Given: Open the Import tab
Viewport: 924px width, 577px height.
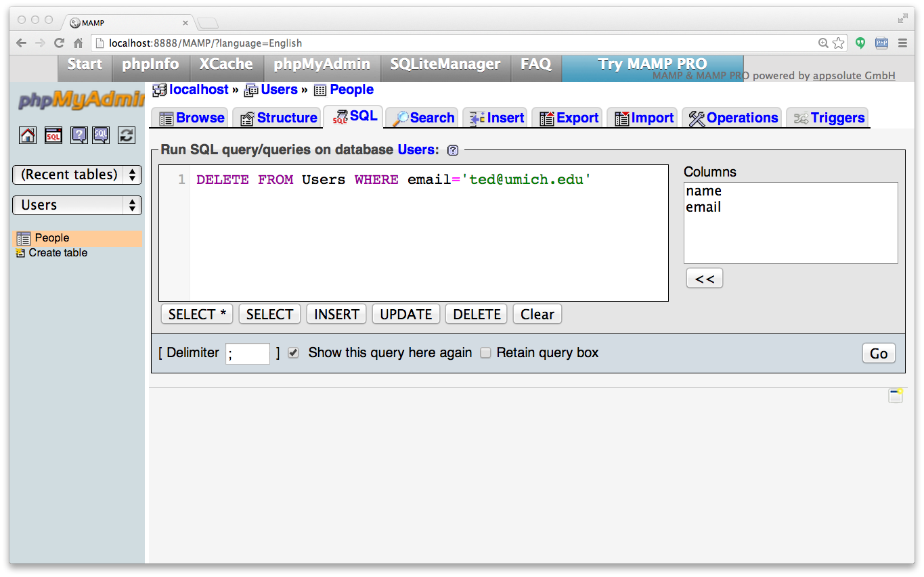Looking at the screenshot, I should tap(643, 118).
